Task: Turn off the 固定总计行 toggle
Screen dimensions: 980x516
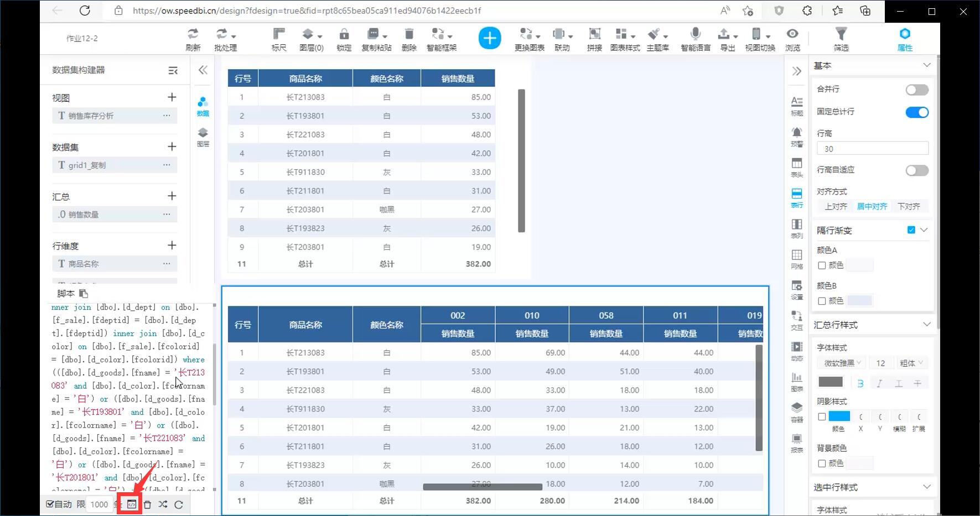Action: coord(916,112)
